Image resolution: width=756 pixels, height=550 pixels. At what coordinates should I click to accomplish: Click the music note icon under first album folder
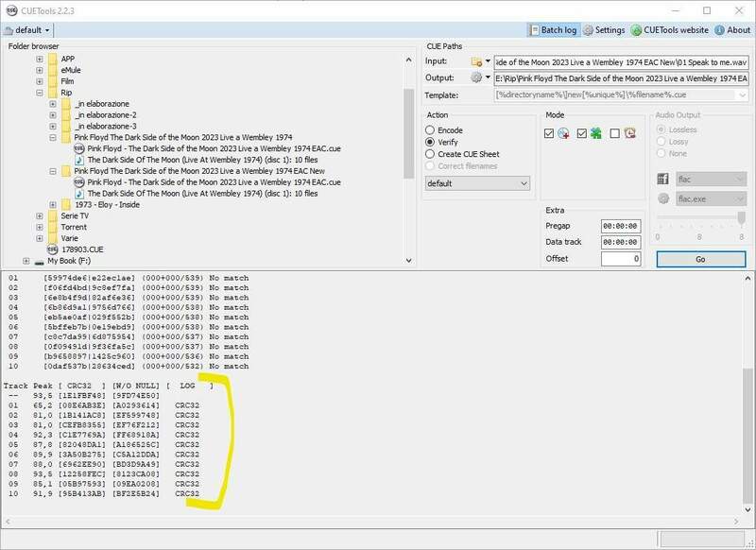coord(79,161)
